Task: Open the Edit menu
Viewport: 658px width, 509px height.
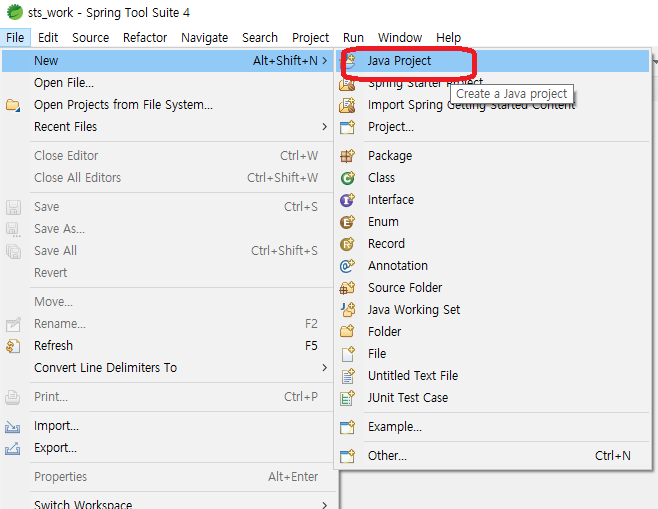Action: [x=48, y=38]
